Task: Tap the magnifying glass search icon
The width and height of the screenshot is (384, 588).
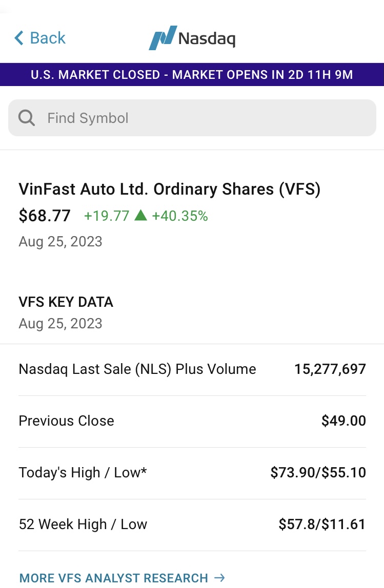Action: (x=27, y=118)
